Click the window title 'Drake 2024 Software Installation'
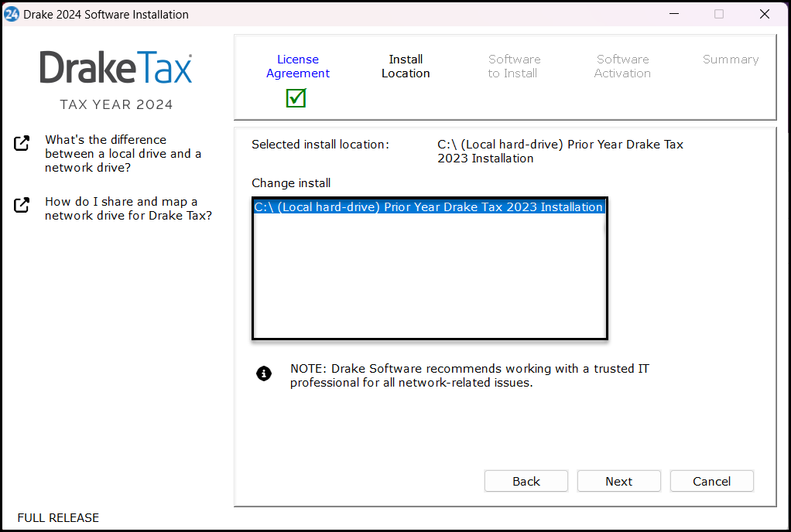This screenshot has height=532, width=791. pos(106,15)
